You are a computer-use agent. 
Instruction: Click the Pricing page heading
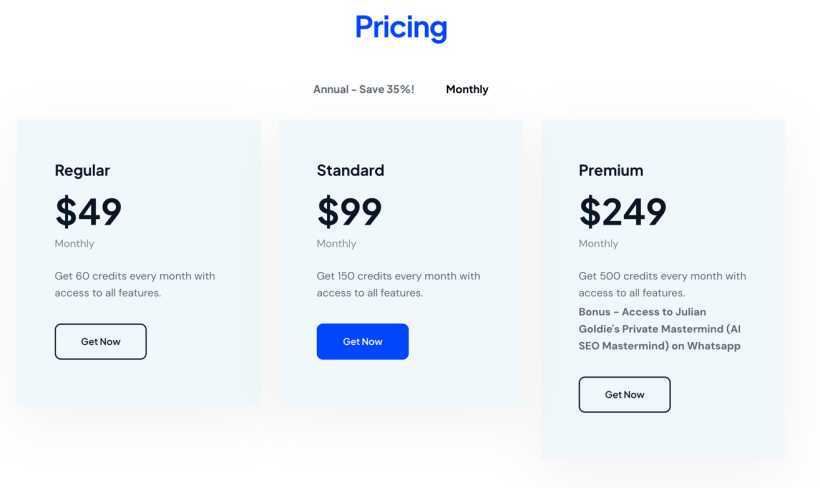coord(401,27)
